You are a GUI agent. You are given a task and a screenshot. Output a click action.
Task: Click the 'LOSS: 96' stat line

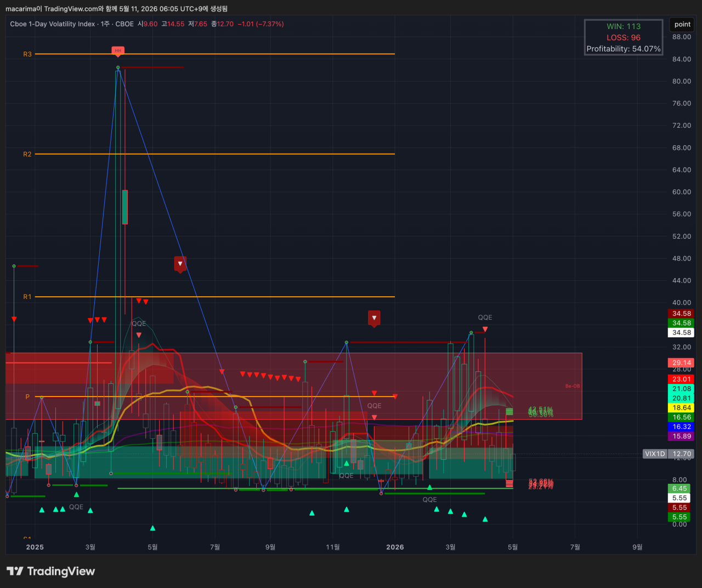624,38
